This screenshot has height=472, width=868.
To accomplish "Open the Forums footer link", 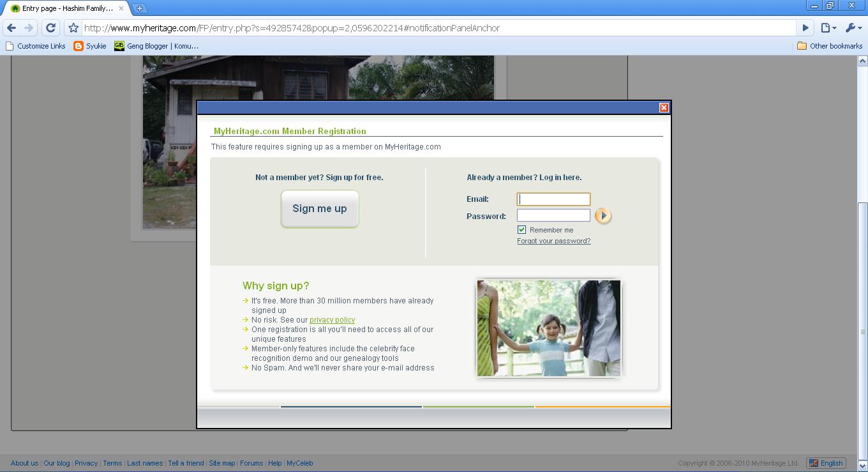I will pos(251,463).
